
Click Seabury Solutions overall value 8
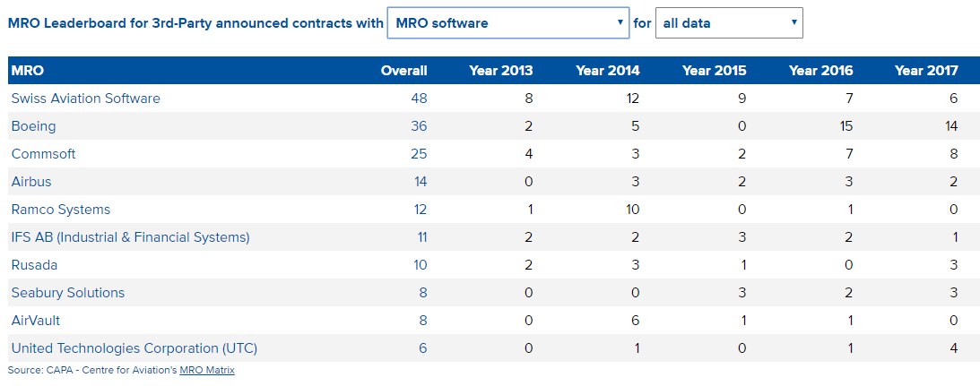coord(423,292)
